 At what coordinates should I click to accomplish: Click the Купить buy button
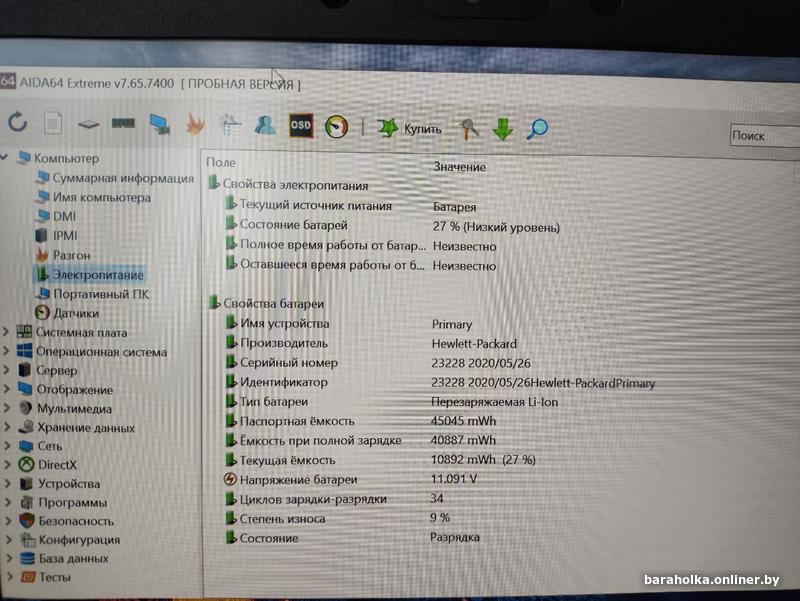pos(409,128)
